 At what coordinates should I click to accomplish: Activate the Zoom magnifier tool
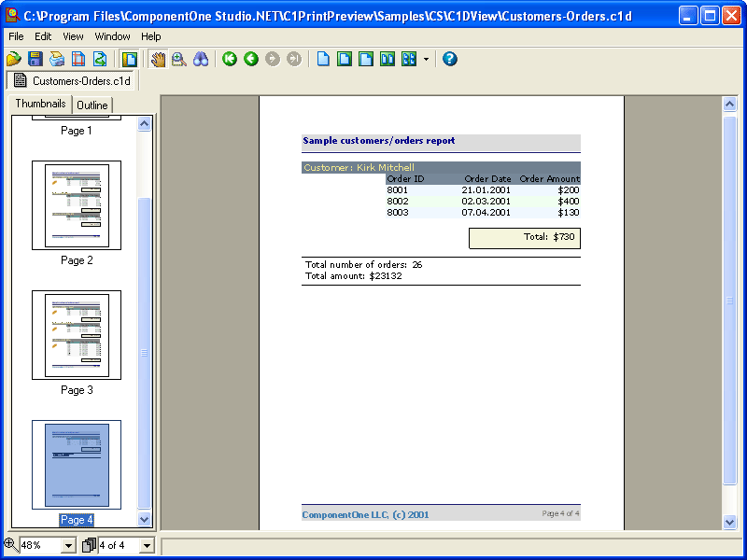click(x=177, y=59)
